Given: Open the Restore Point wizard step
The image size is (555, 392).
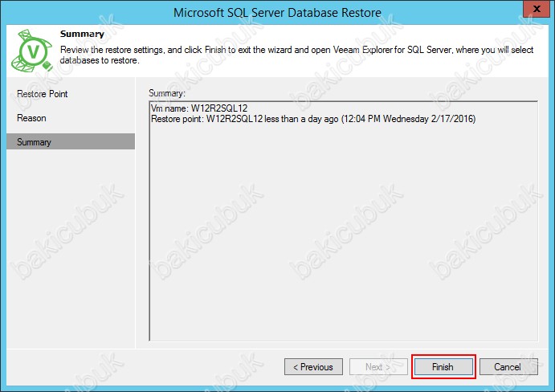Looking at the screenshot, I should coord(42,94).
